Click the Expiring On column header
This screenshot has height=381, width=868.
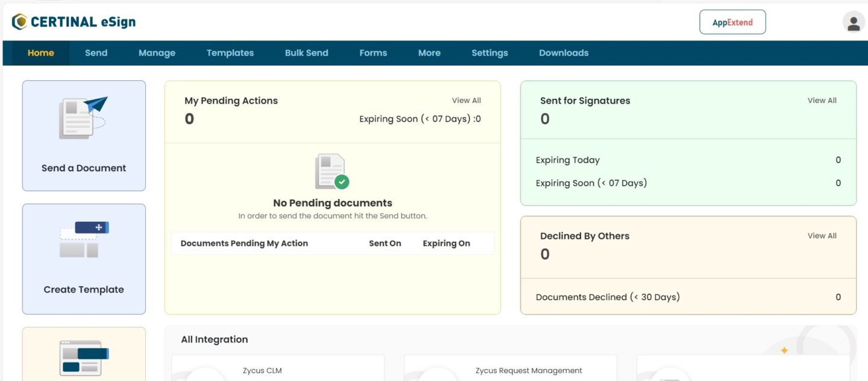[x=447, y=244]
